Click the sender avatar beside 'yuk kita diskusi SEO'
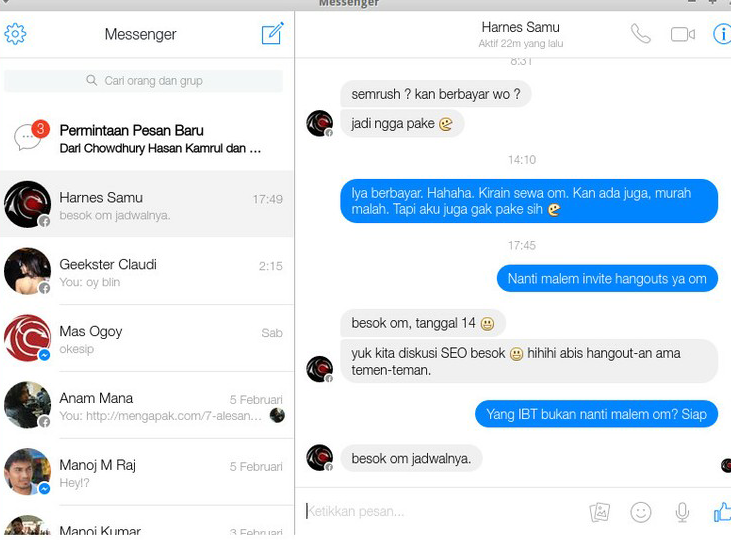The image size is (731, 540). pos(320,369)
